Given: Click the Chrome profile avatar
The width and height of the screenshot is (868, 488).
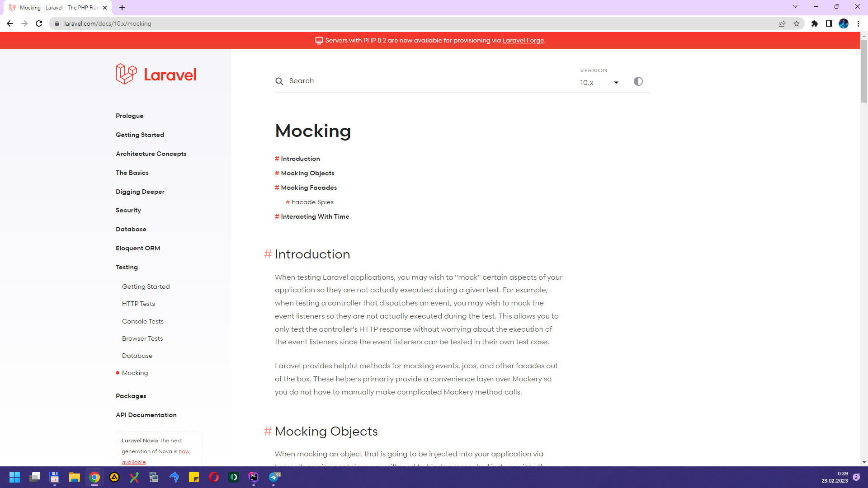Looking at the screenshot, I should click(x=844, y=23).
